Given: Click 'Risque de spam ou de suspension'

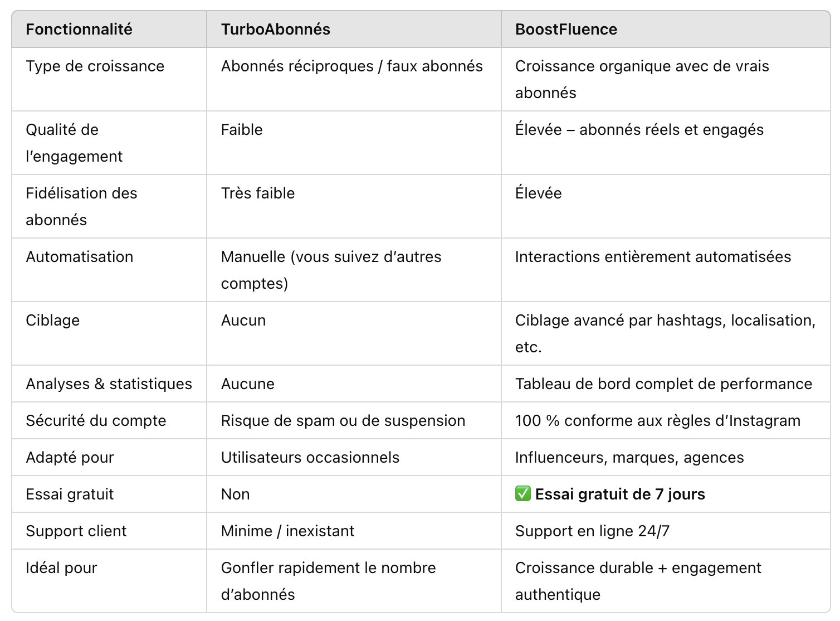Looking at the screenshot, I should pos(343,421).
